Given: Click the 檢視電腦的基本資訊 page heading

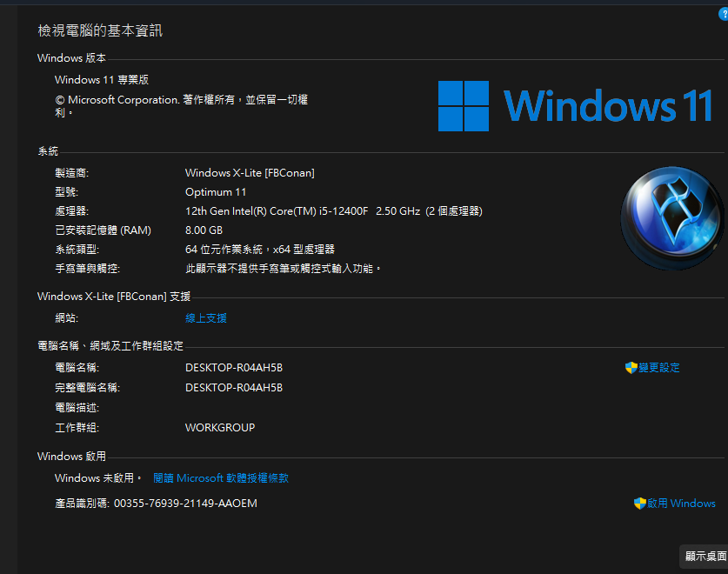Looking at the screenshot, I should 100,31.
